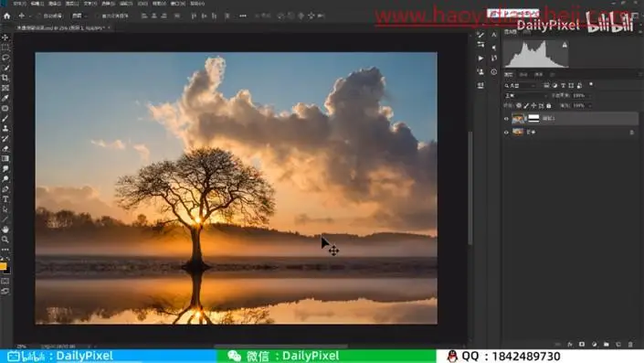Image resolution: width=644 pixels, height=363 pixels.
Task: Open the Edit Toolbar ellipsis
Action: click(x=5, y=250)
